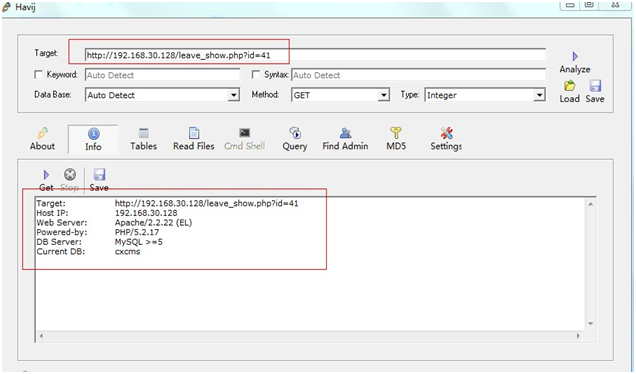Open the Tables tab
Screen dimensions: 636x374
(x=144, y=140)
